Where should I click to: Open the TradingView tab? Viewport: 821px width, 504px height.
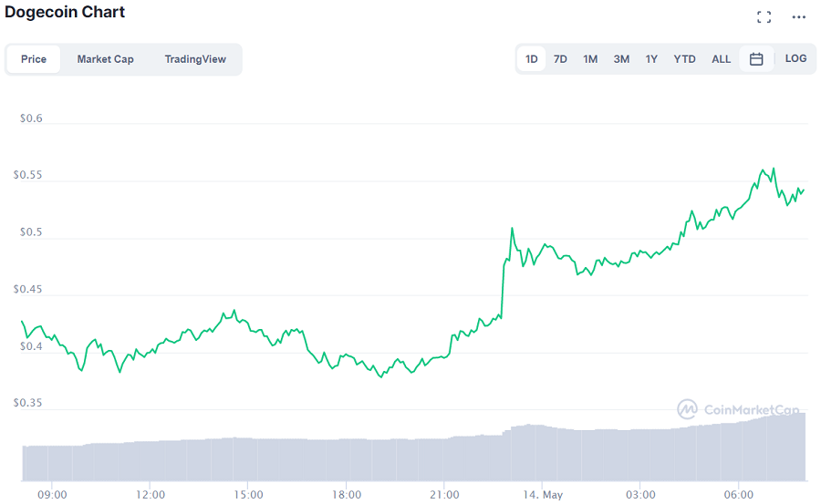point(195,58)
